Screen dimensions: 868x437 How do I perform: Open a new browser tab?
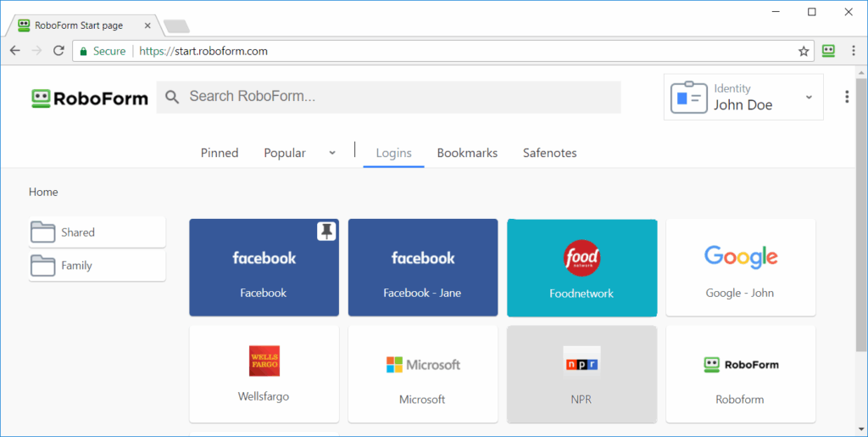[x=176, y=26]
